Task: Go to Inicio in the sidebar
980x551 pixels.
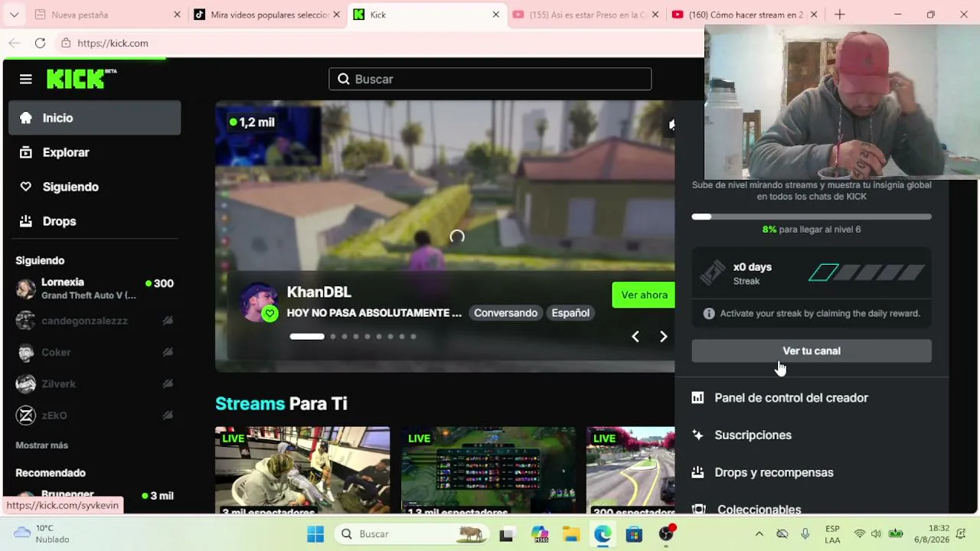Action: (x=95, y=118)
